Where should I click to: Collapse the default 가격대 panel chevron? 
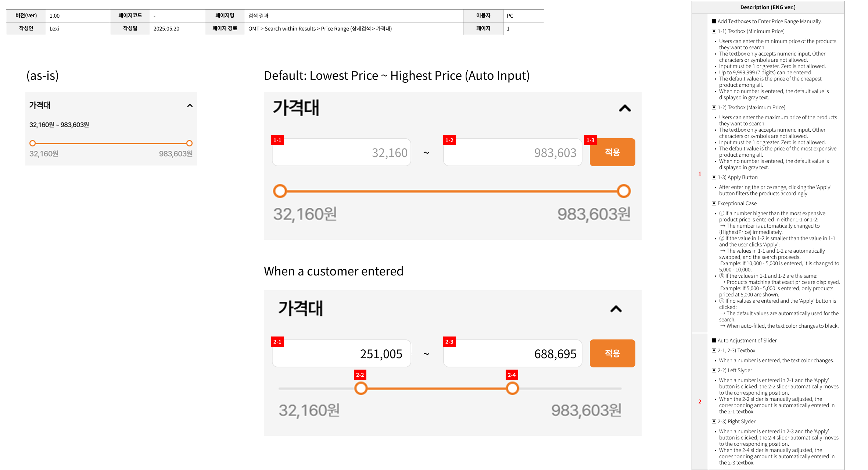[x=625, y=108]
